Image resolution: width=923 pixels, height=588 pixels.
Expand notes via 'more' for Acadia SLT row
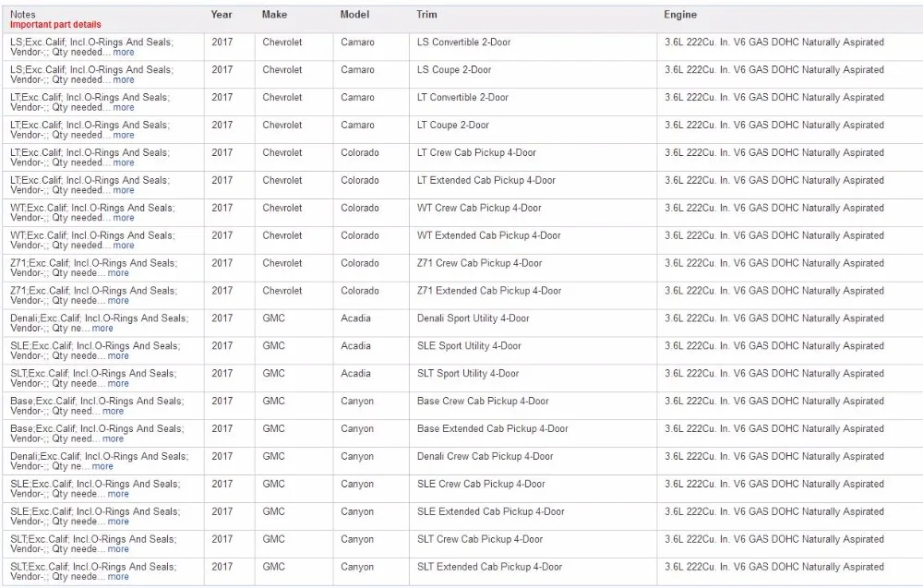coord(118,384)
